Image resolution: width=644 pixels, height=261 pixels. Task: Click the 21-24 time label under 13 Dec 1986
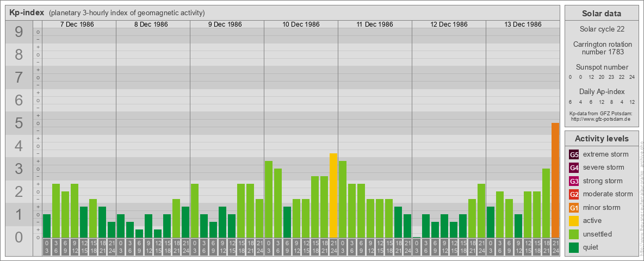point(555,247)
